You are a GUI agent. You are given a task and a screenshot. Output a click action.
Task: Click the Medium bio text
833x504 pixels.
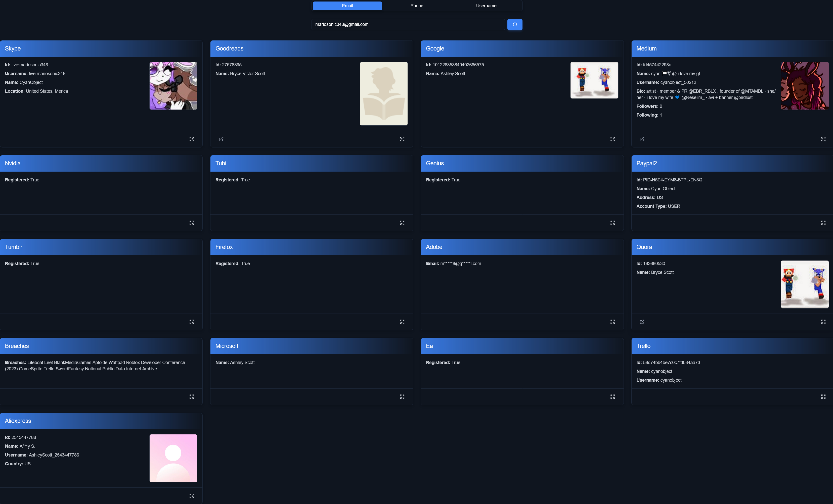pyautogui.click(x=706, y=94)
